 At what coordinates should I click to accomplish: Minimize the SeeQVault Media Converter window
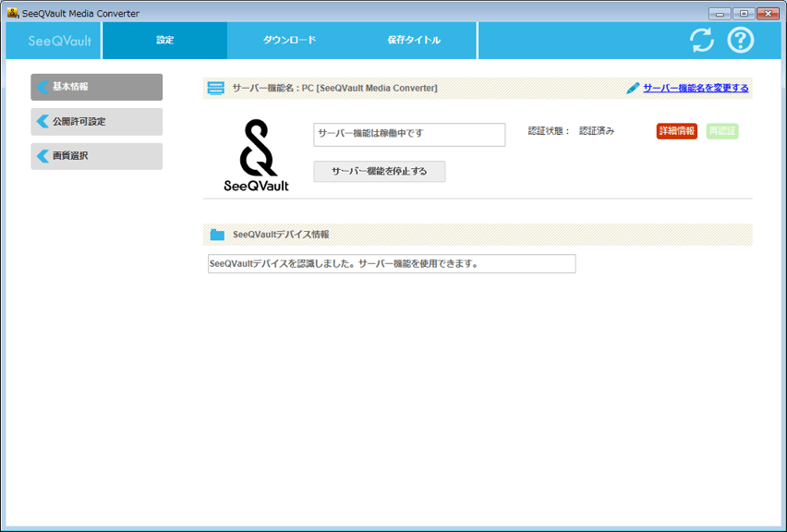tap(720, 14)
